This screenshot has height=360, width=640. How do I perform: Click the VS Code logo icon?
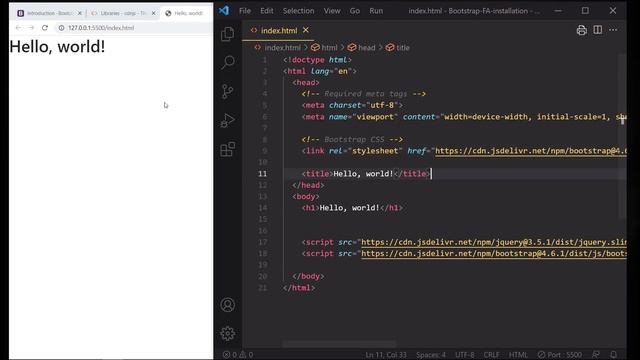pos(224,11)
